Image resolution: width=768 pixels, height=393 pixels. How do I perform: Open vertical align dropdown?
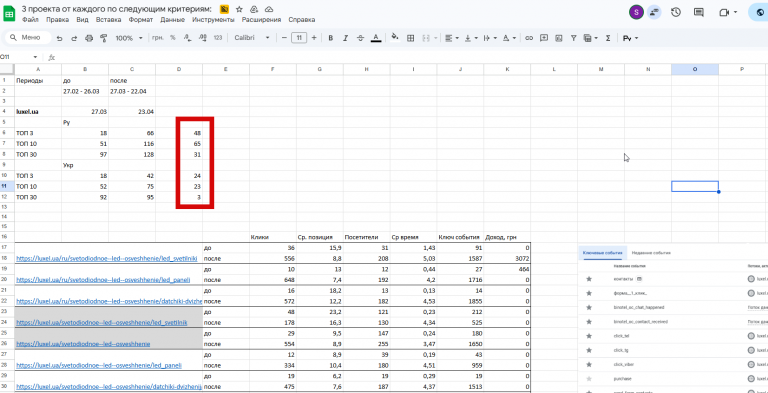point(470,38)
